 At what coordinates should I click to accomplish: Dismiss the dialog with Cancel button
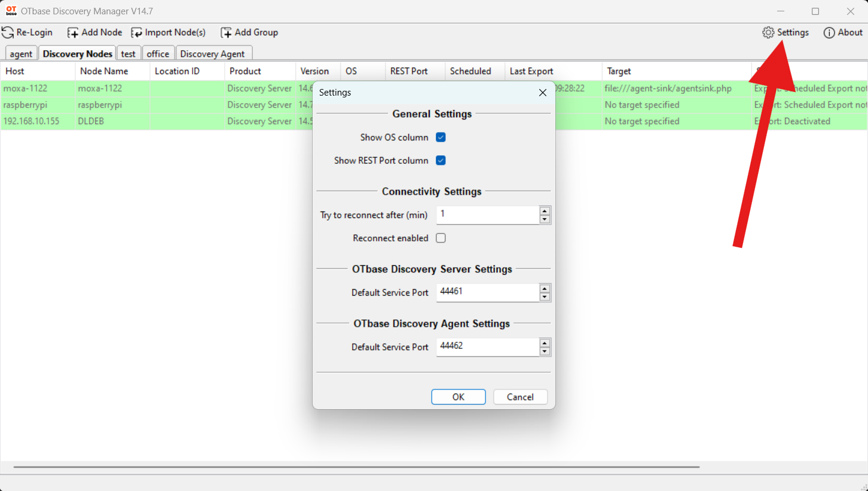(520, 397)
